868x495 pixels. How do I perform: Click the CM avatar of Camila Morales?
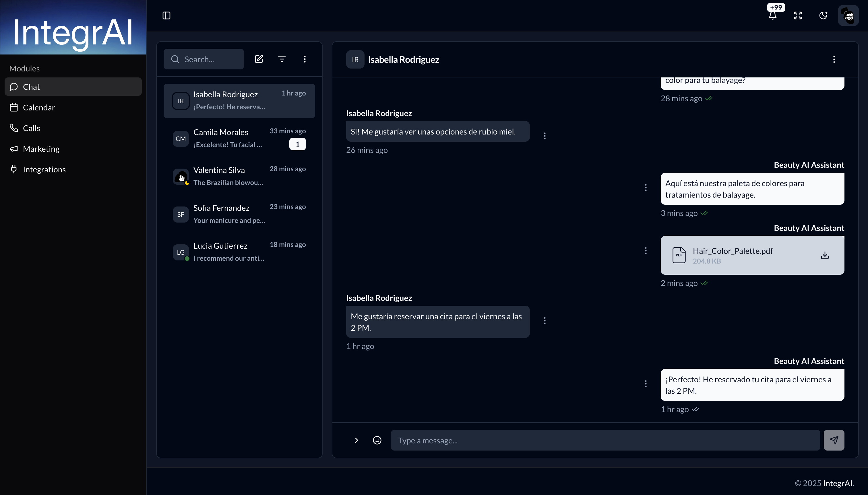tap(181, 139)
